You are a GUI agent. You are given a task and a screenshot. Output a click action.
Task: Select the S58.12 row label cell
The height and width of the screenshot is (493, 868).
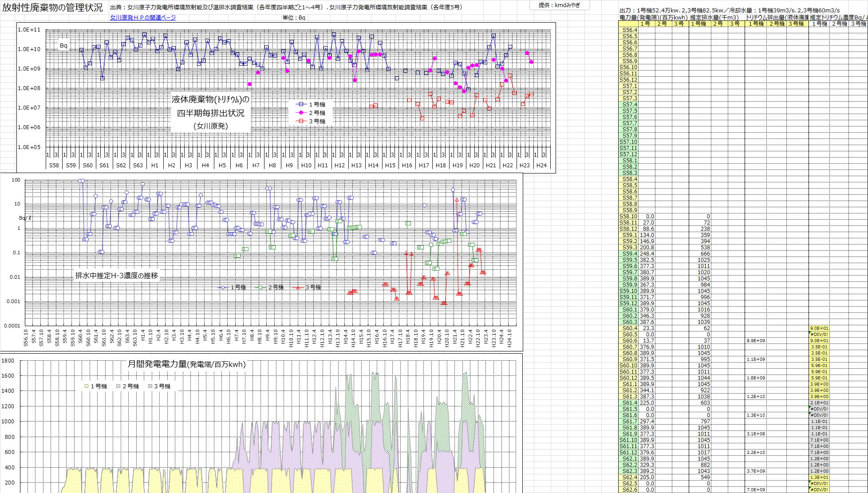point(628,229)
